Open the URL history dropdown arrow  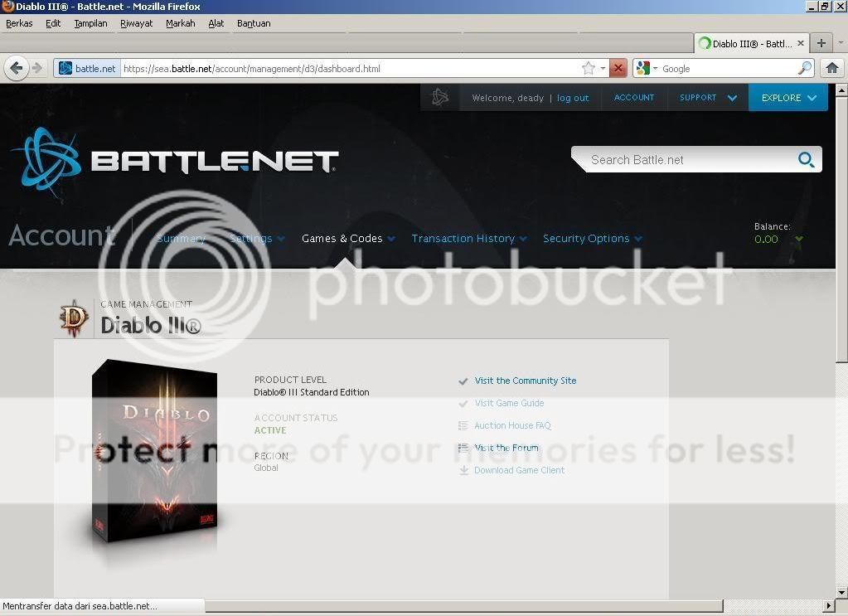pyautogui.click(x=603, y=69)
